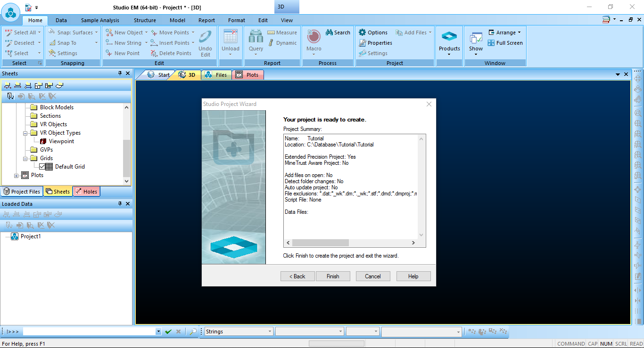Switch to Full Screen mode
The height and width of the screenshot is (348, 644).
click(x=505, y=43)
